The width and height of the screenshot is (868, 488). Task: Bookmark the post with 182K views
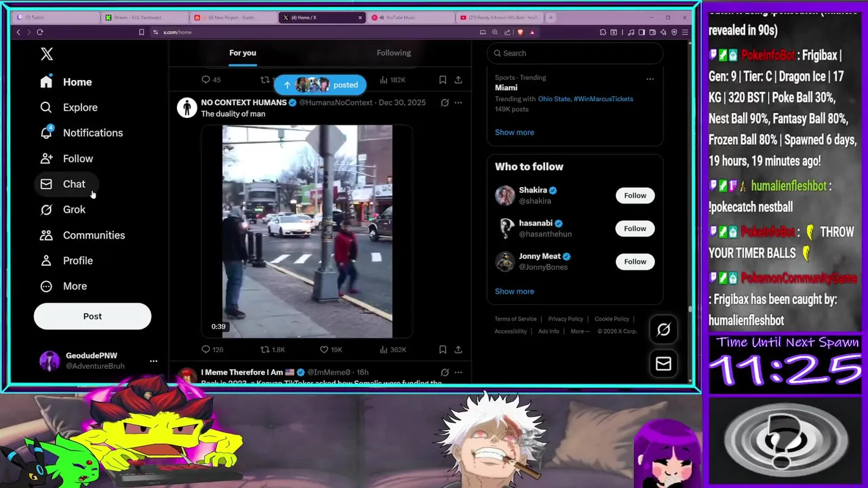coord(442,80)
